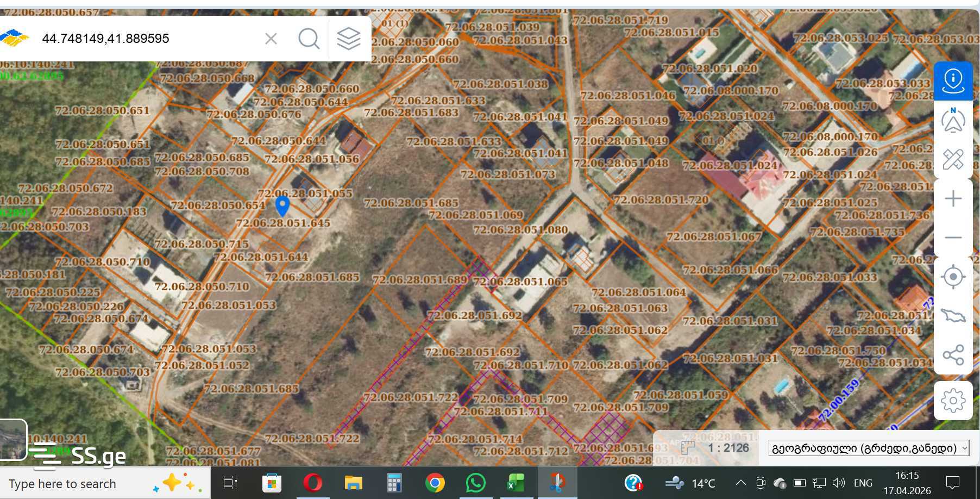Open map settings gear

[953, 401]
